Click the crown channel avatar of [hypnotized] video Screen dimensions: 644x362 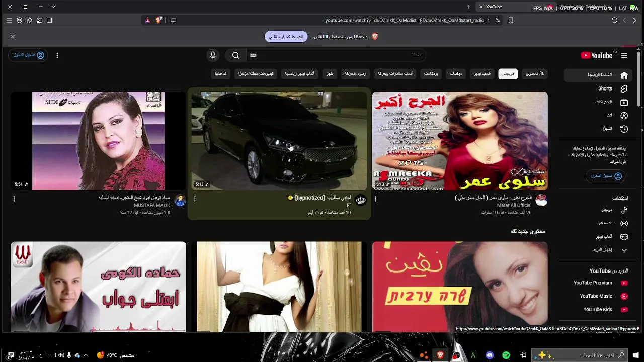pyautogui.click(x=361, y=201)
